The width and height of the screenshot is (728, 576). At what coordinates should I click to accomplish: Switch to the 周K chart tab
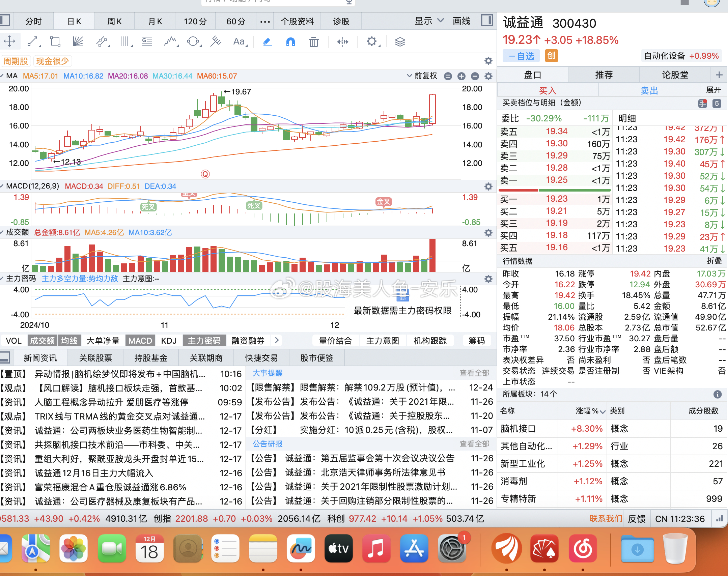(114, 22)
